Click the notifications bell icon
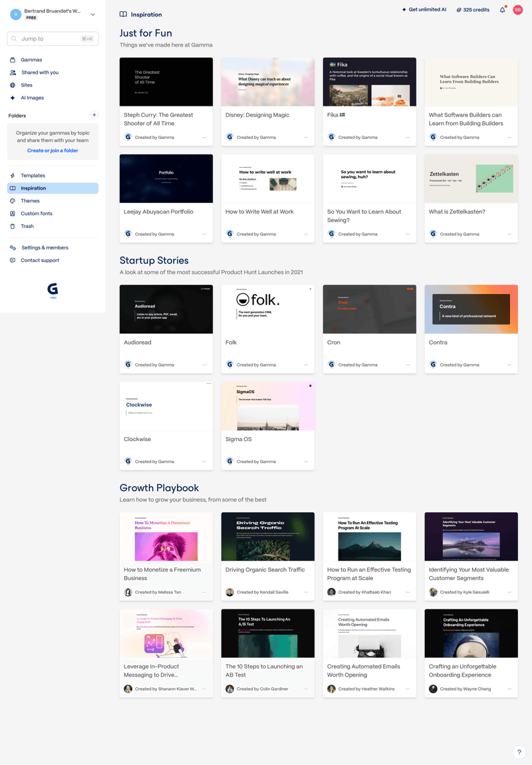The height and width of the screenshot is (765, 532). (x=502, y=10)
